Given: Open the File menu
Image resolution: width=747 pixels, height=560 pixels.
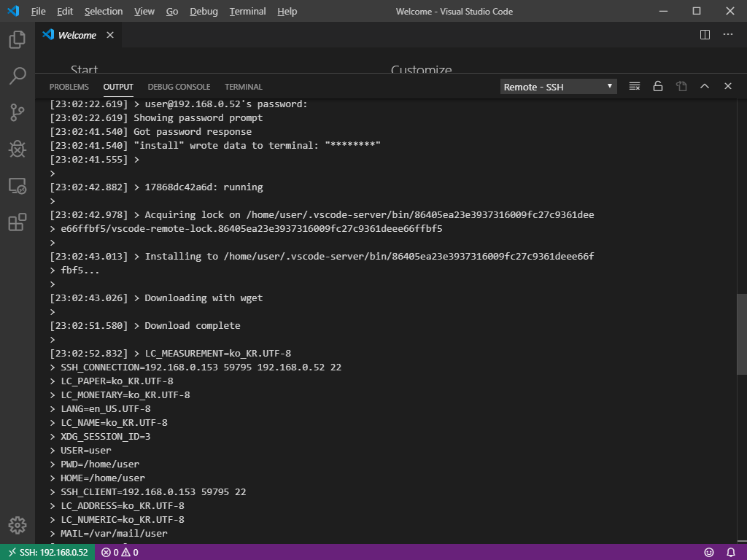Looking at the screenshot, I should tap(38, 12).
